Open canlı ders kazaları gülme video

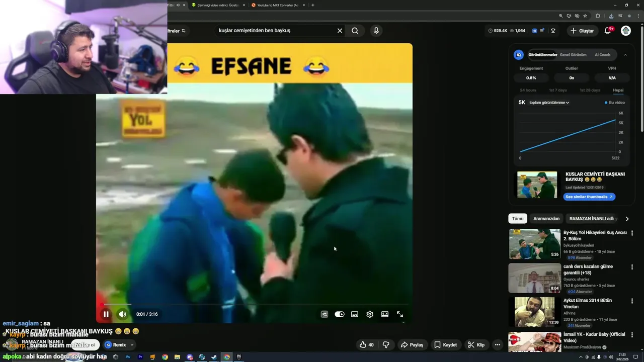coord(534,278)
